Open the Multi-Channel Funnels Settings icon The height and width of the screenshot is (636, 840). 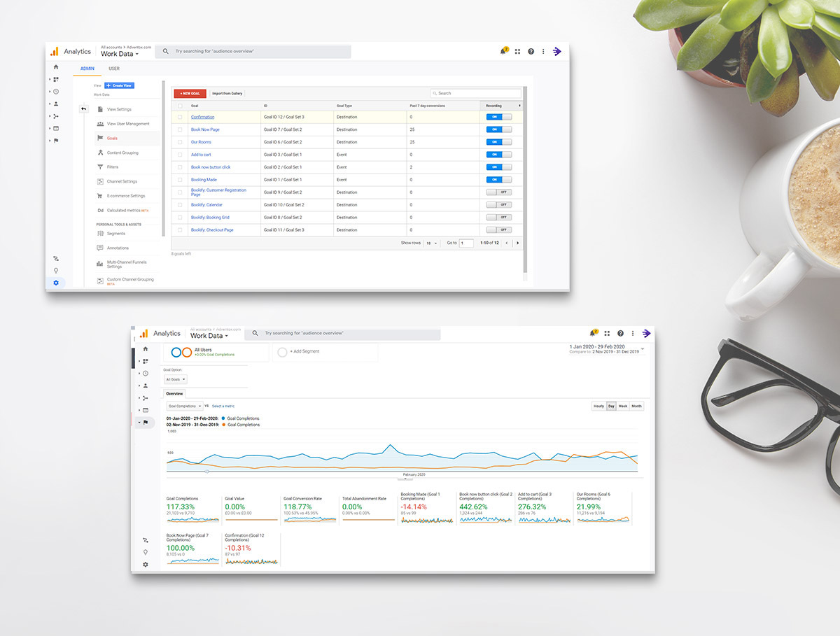pos(99,264)
